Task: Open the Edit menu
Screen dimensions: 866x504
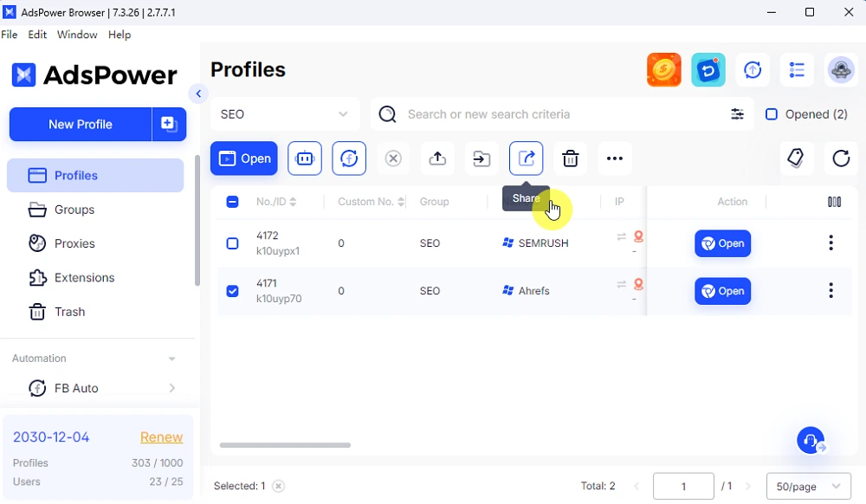Action: tap(37, 35)
